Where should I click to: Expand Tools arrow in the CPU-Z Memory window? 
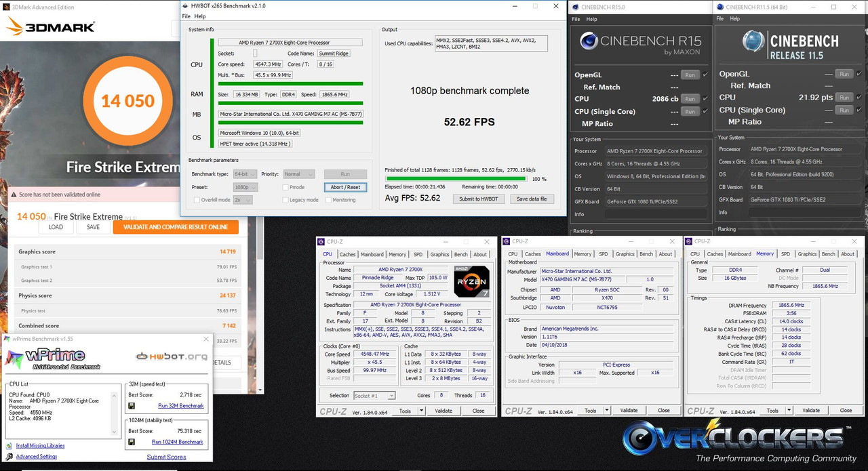(789, 411)
